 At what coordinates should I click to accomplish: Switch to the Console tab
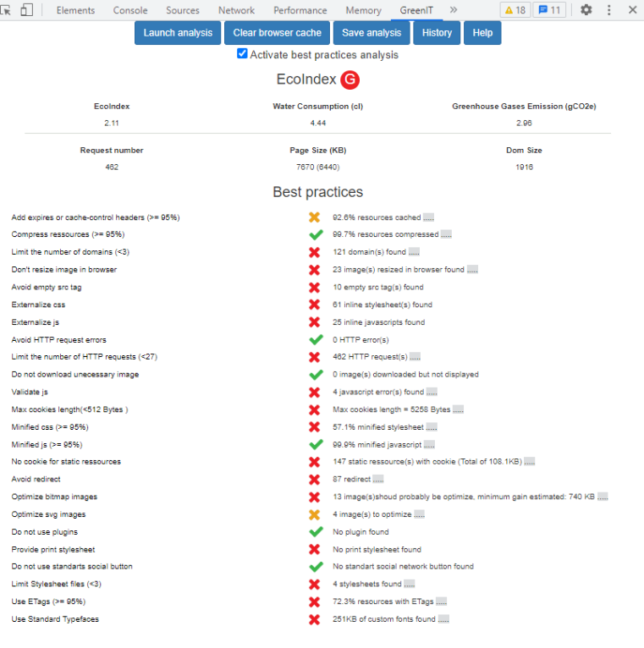pos(130,10)
